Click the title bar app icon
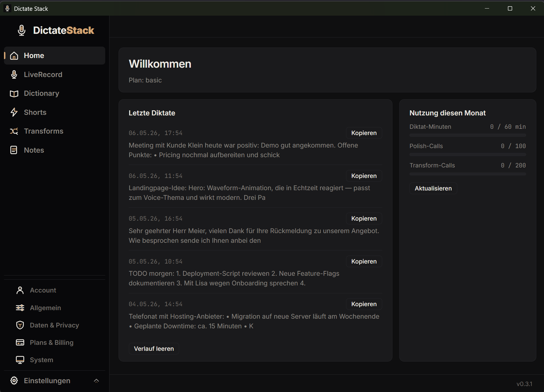This screenshot has width=544, height=392. click(x=7, y=9)
